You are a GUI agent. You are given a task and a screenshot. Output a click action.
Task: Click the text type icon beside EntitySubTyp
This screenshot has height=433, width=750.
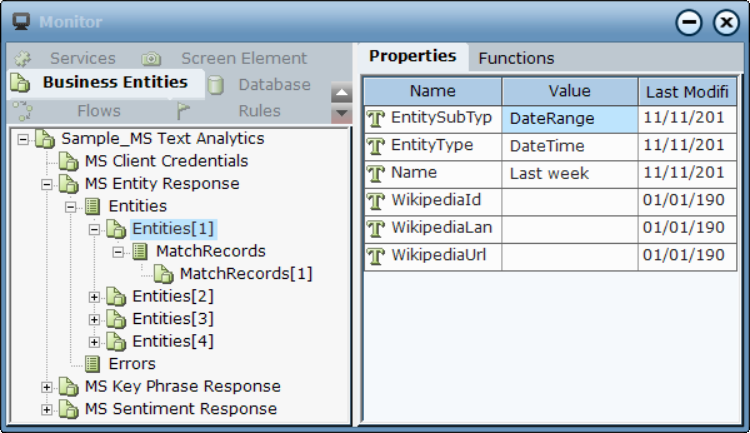(376, 118)
